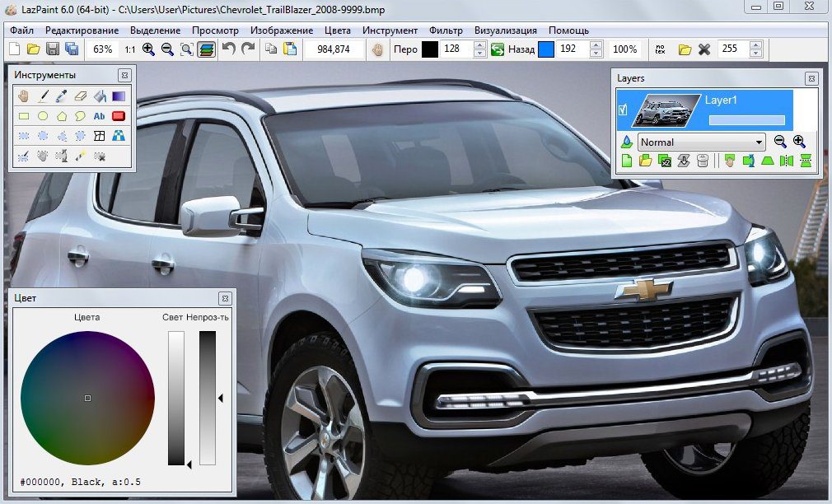Image resolution: width=832 pixels, height=504 pixels.
Task: Fit image to window with zoom-fit icon
Action: [187, 49]
